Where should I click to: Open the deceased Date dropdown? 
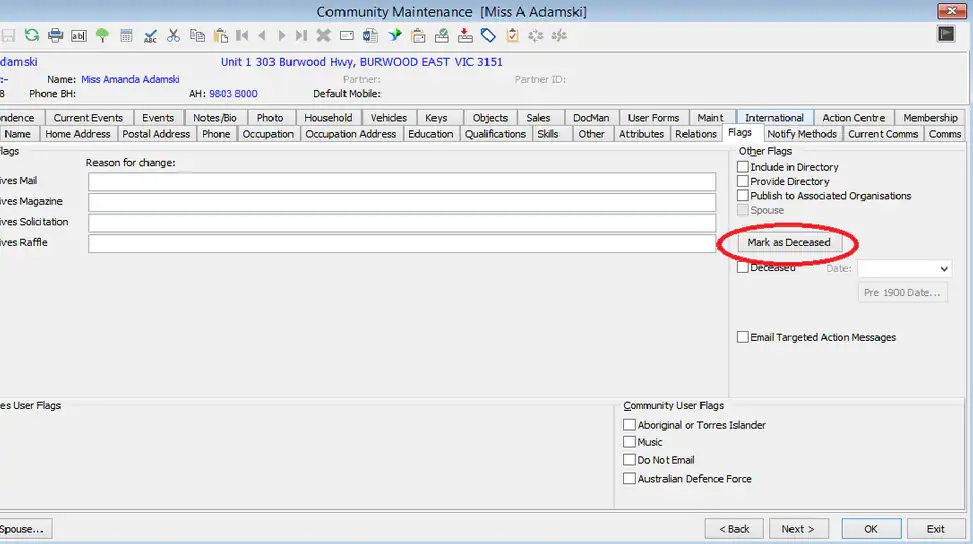(943, 269)
